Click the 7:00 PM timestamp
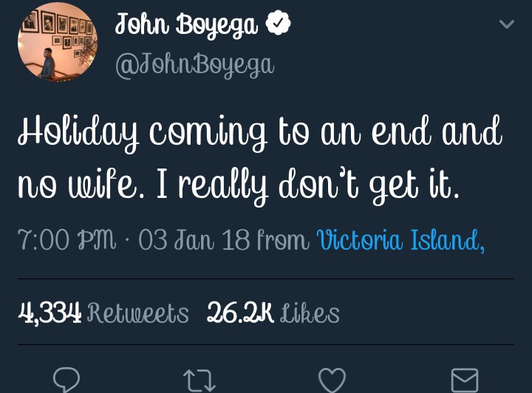The height and width of the screenshot is (393, 532). tap(67, 241)
